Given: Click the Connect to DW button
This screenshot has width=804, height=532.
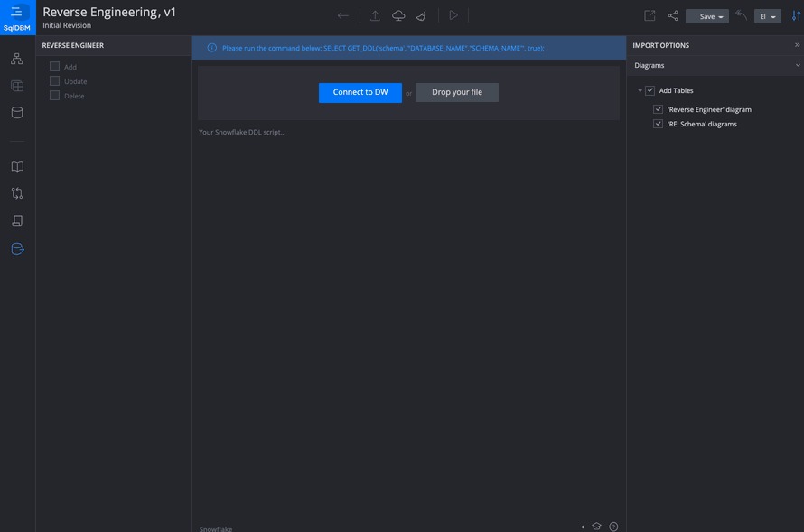Looking at the screenshot, I should (x=360, y=92).
